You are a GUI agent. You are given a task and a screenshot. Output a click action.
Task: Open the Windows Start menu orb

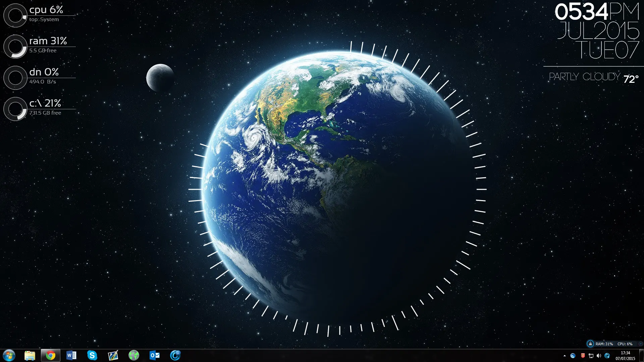[9, 355]
